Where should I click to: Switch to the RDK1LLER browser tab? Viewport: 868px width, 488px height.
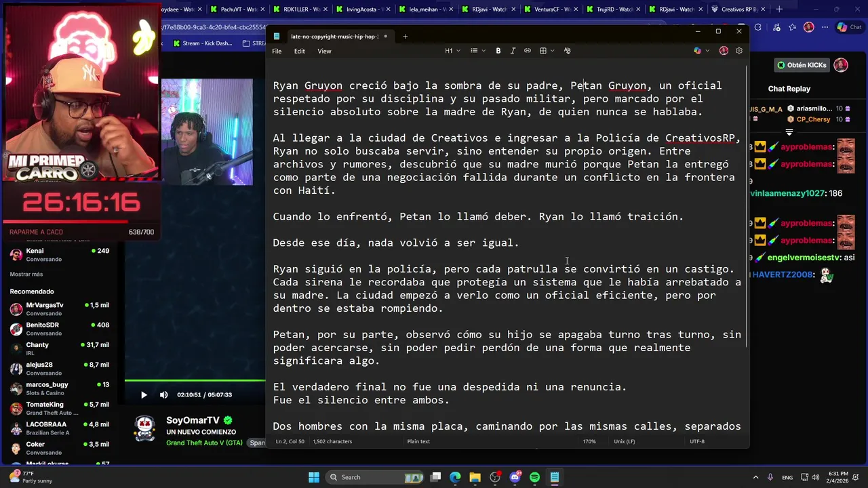(x=300, y=9)
